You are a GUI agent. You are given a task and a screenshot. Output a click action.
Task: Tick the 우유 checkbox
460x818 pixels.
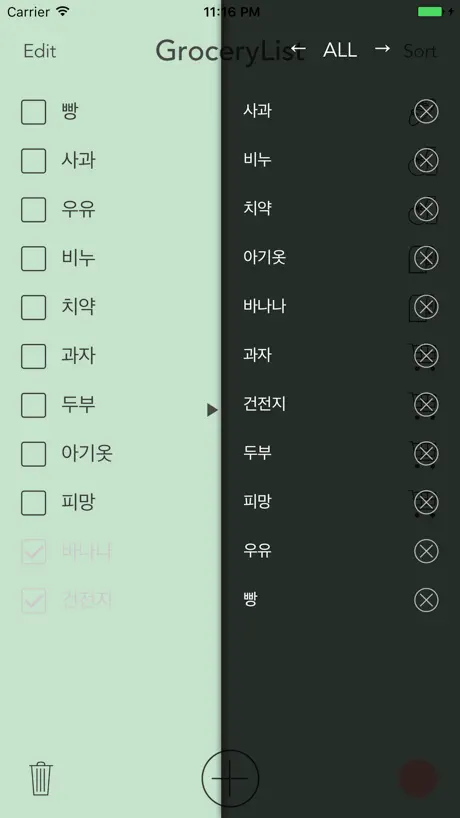[x=33, y=210]
